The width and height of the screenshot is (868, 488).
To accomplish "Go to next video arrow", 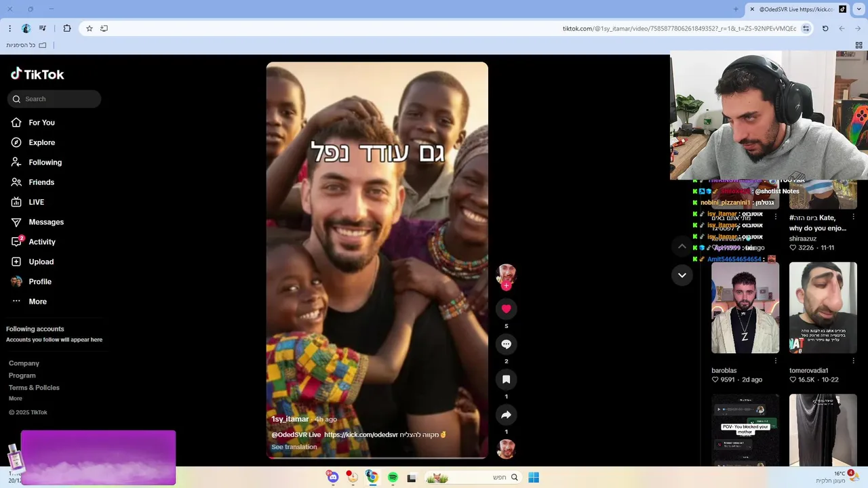I will [682, 274].
